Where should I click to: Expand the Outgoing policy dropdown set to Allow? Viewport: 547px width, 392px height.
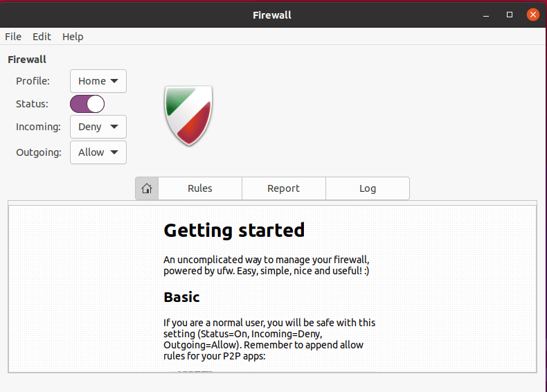tap(98, 152)
